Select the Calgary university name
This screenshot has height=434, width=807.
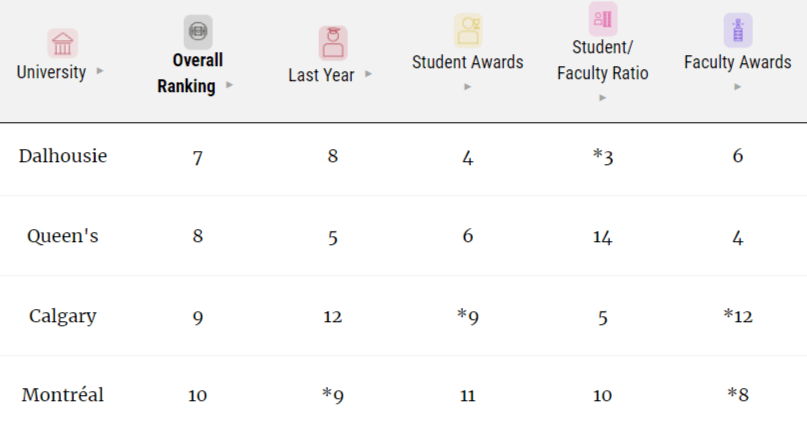[63, 316]
